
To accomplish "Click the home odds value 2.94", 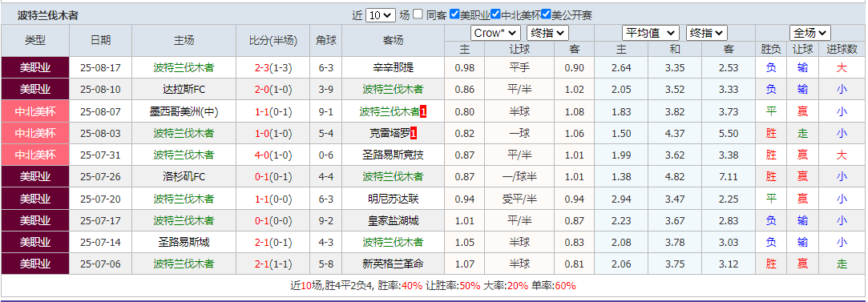I will click(621, 199).
